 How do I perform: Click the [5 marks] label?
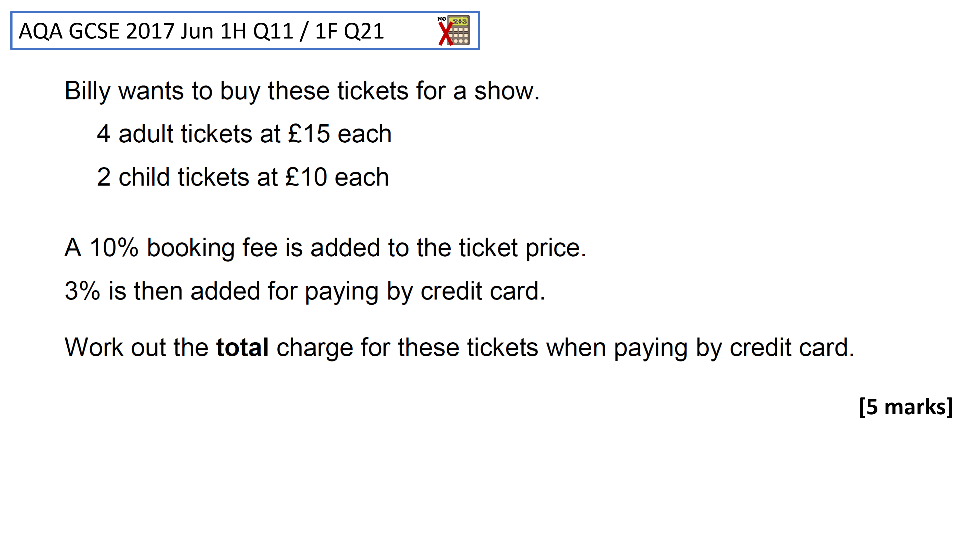tap(906, 407)
